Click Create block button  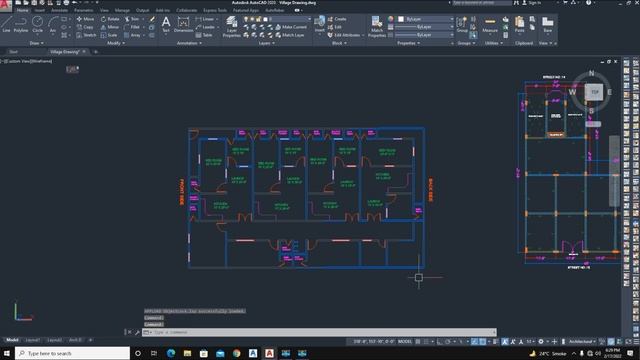point(337,19)
